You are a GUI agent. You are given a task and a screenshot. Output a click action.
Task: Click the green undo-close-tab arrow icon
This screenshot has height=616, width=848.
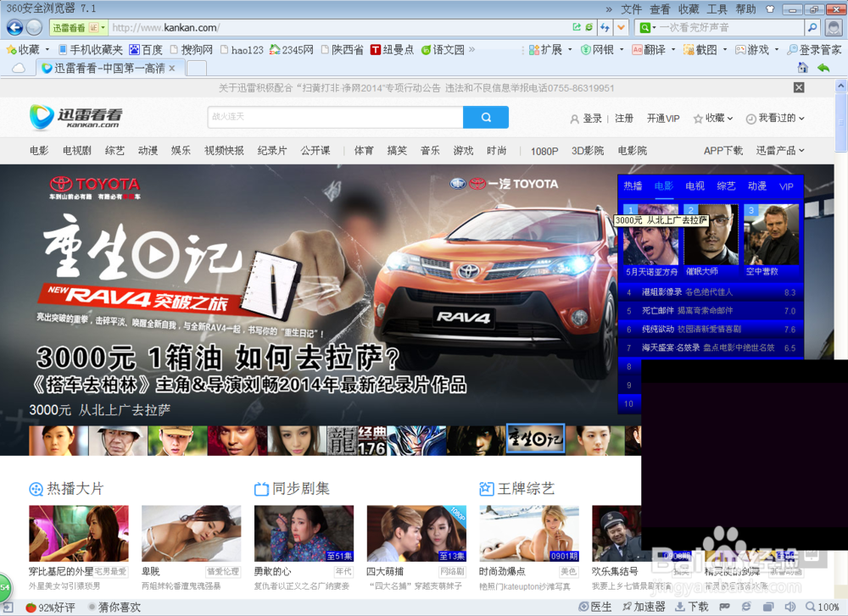(823, 68)
